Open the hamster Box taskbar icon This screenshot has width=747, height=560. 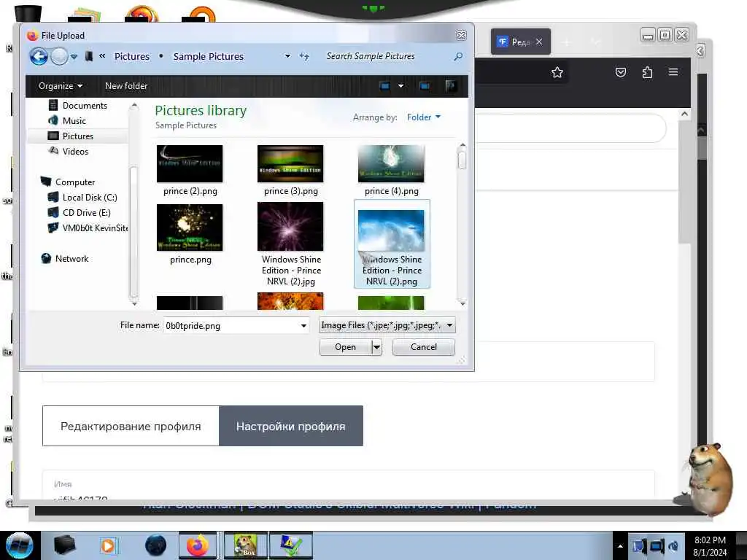coord(245,545)
